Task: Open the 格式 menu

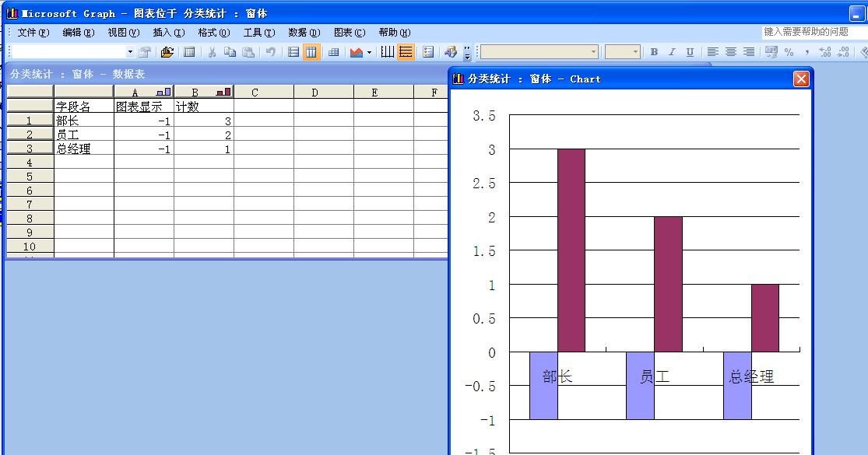Action: [213, 33]
